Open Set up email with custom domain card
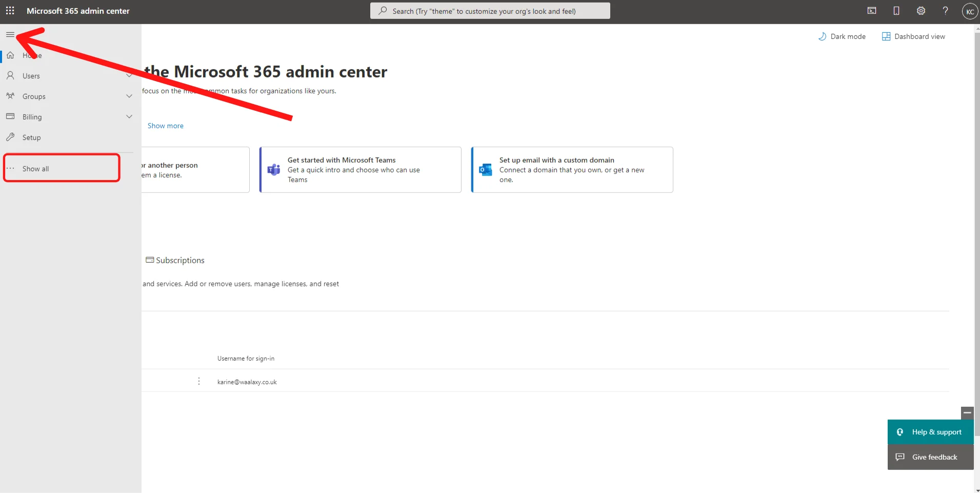The width and height of the screenshot is (980, 493). pos(572,170)
